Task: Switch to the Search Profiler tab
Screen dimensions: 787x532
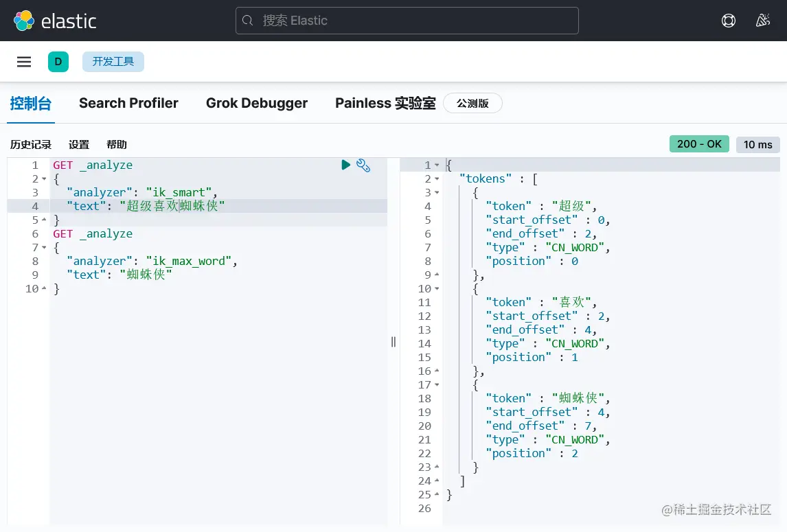Action: (x=128, y=103)
